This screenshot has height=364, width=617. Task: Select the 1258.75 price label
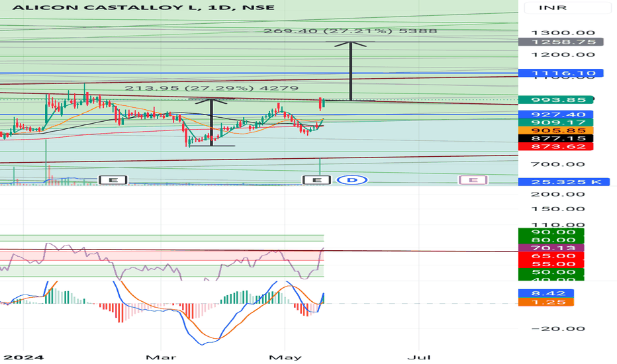click(561, 42)
